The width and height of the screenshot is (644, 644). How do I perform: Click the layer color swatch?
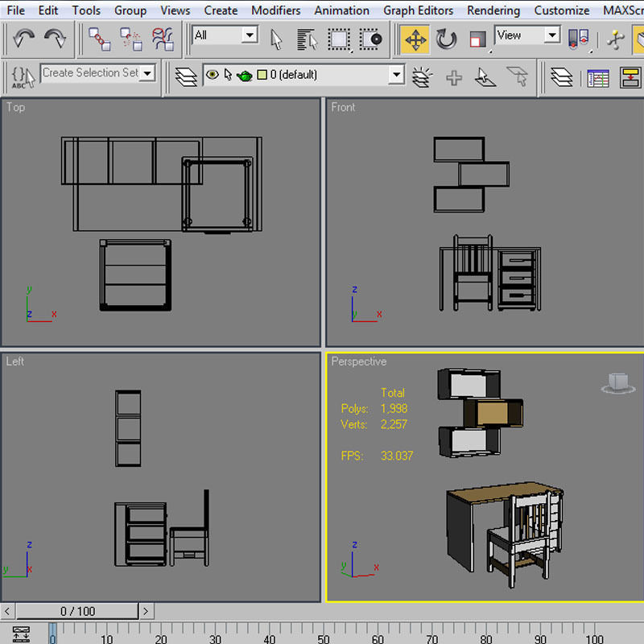pos(262,75)
